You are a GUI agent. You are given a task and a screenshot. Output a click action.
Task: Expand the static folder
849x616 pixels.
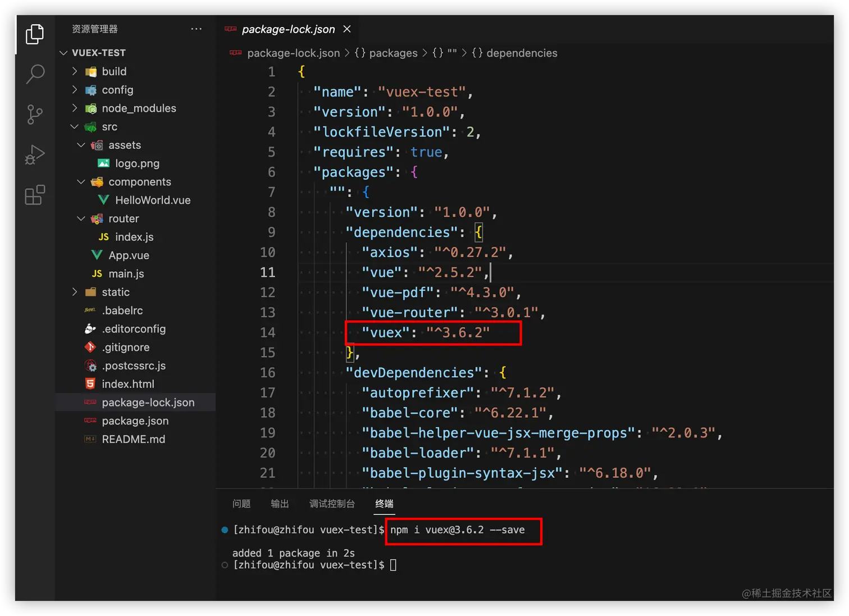(x=75, y=292)
